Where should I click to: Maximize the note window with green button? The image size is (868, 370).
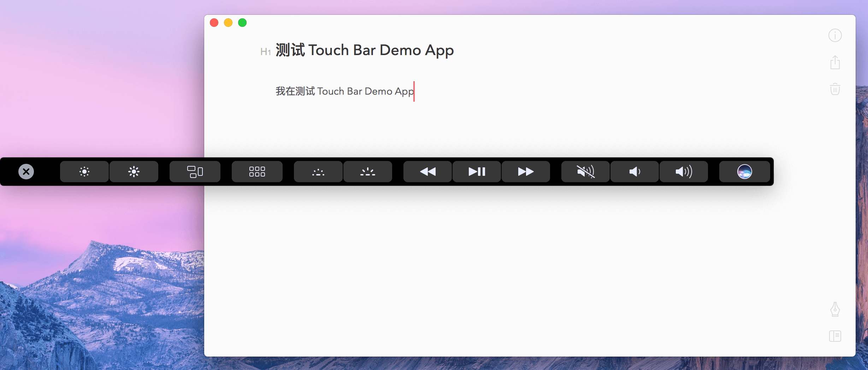[x=242, y=23]
